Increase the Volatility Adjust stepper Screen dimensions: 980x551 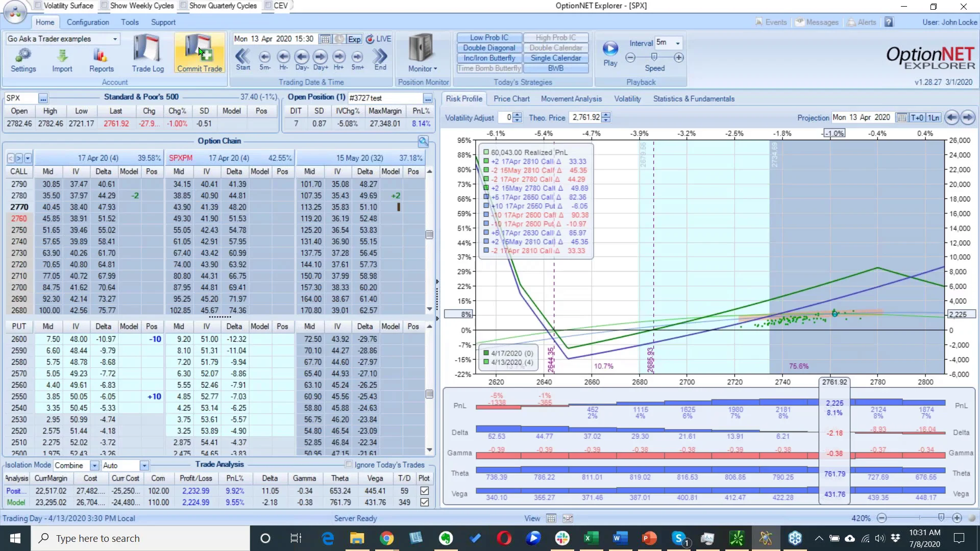(x=517, y=115)
